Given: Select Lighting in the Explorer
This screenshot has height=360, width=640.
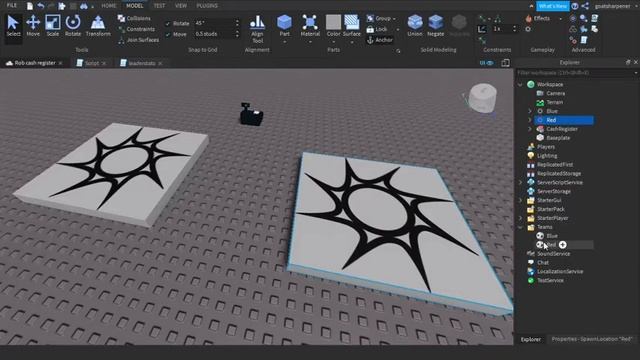Looking at the screenshot, I should point(547,156).
